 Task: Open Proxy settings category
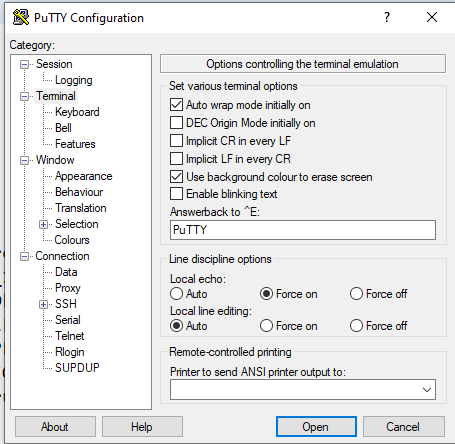pyautogui.click(x=68, y=288)
